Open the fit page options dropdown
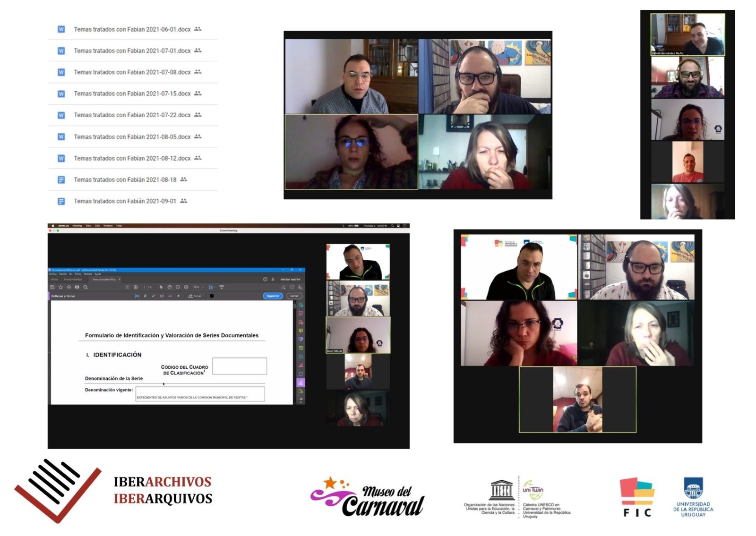Viewport: 756px width, 536px height. click(212, 287)
